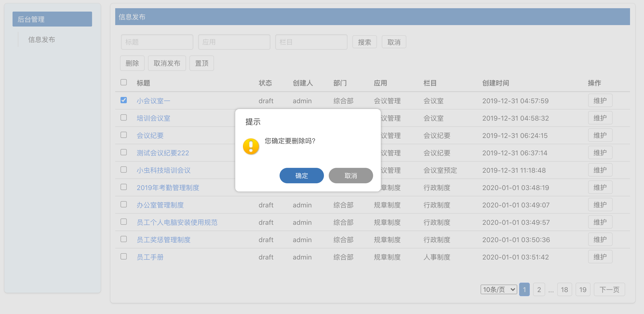644x314 pixels.
Task: Click 维护 for the 员工奖惩管理制度 row
Action: pyautogui.click(x=600, y=239)
